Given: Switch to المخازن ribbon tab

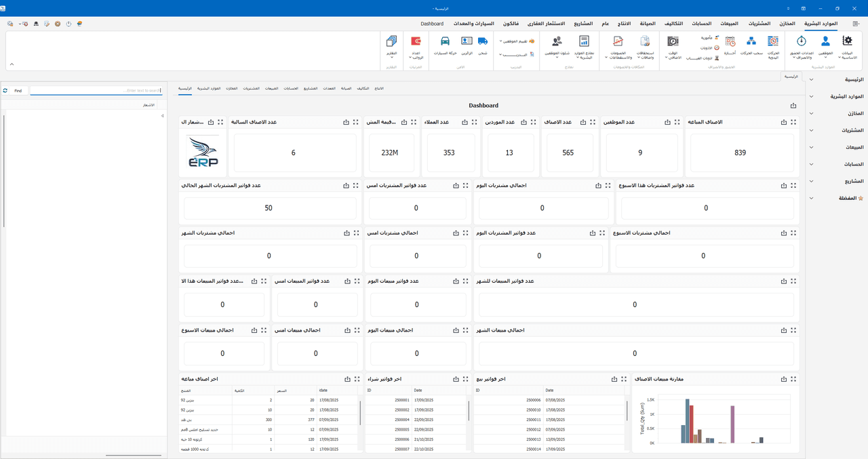Looking at the screenshot, I should [787, 24].
